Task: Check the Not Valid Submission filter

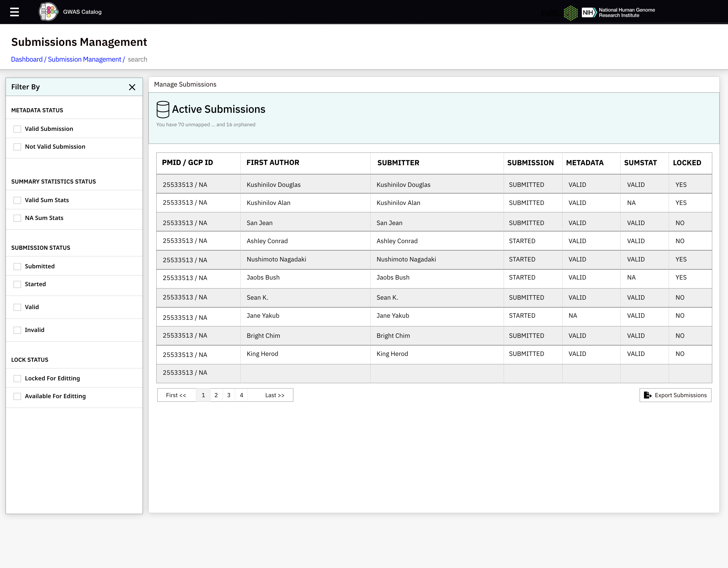Action: [17, 147]
